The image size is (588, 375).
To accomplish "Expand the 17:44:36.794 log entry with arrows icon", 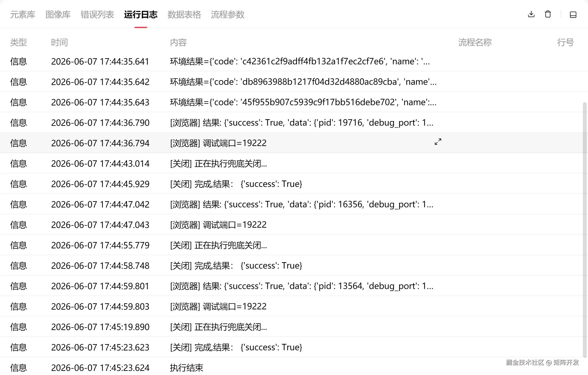I will pyautogui.click(x=438, y=142).
